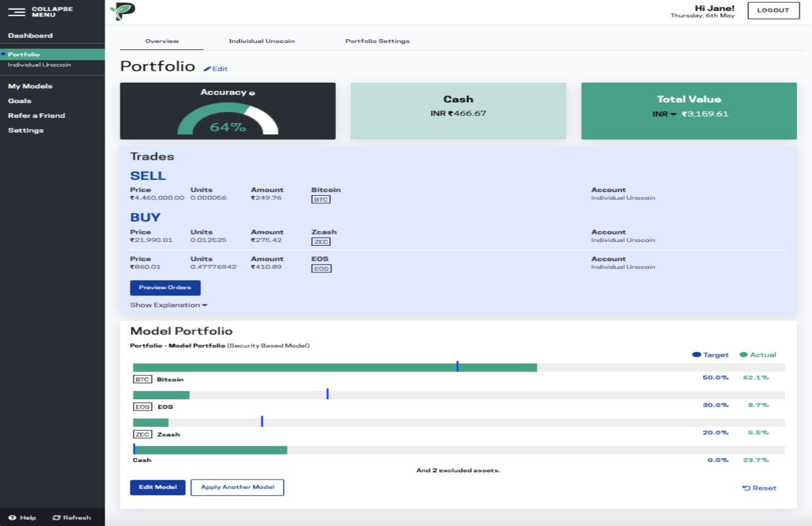Click the Zcash target marker on bar
This screenshot has width=812, height=526.
tap(262, 421)
